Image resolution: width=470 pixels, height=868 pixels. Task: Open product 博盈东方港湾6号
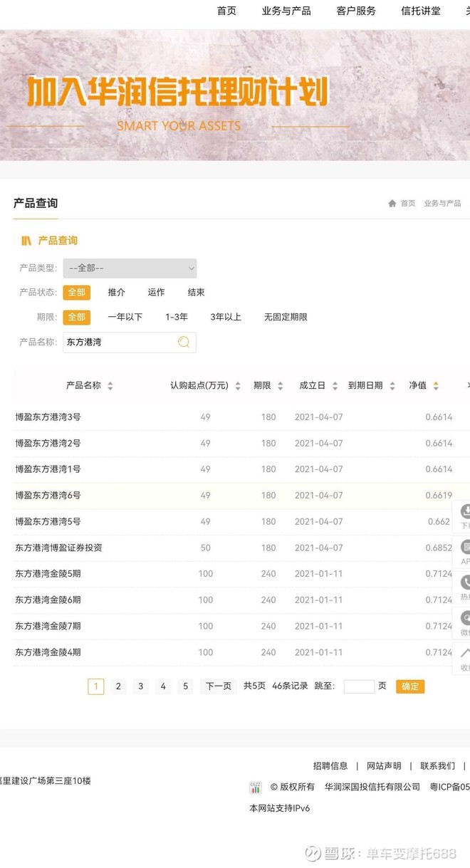(48, 496)
